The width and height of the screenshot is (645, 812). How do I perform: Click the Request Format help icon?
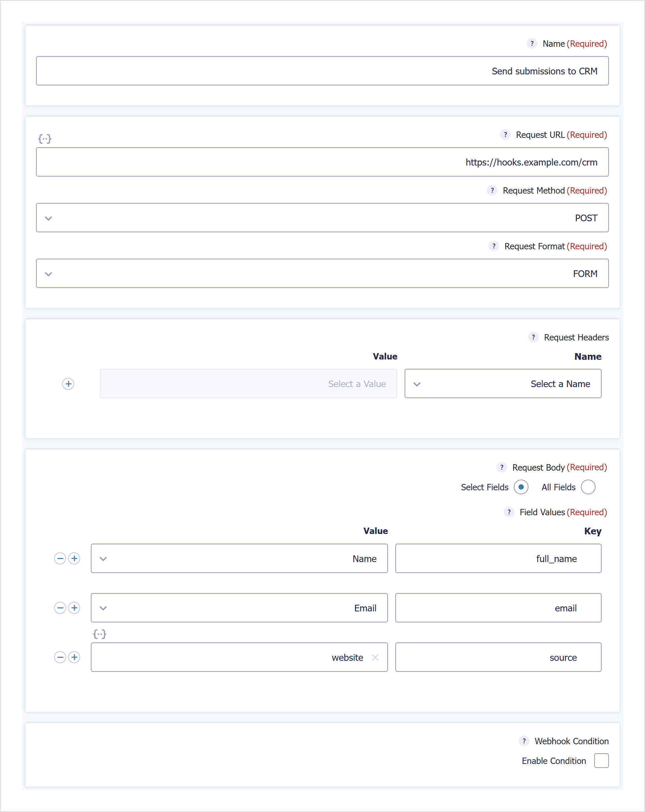click(x=493, y=246)
